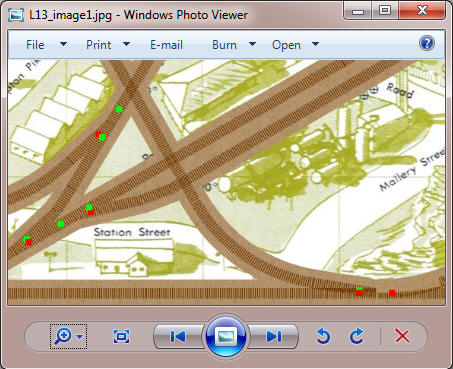The image size is (453, 369).
Task: Maximize the Photo Viewer window
Action: click(385, 11)
